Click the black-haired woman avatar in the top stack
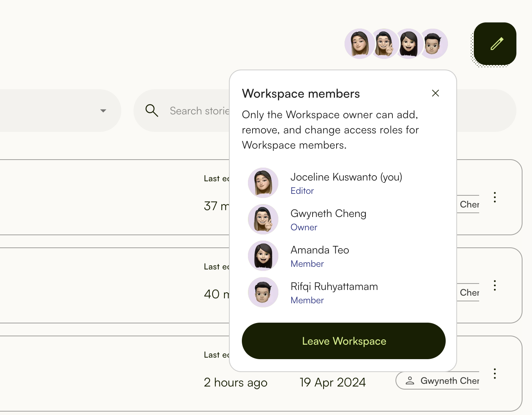The width and height of the screenshot is (532, 415). [x=409, y=44]
